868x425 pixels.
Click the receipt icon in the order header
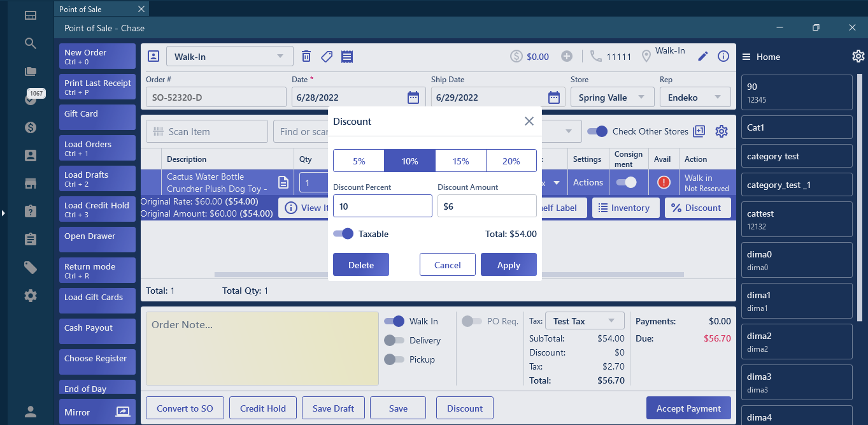[347, 56]
